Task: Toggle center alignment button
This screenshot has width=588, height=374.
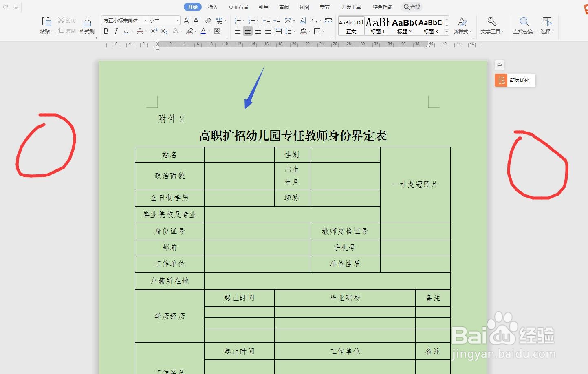Action: pos(248,31)
